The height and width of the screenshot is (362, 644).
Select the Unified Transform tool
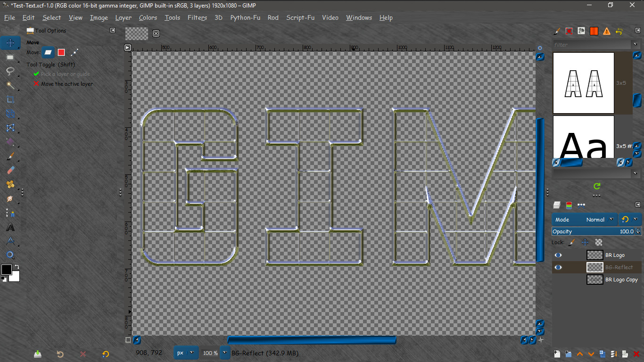(x=10, y=114)
